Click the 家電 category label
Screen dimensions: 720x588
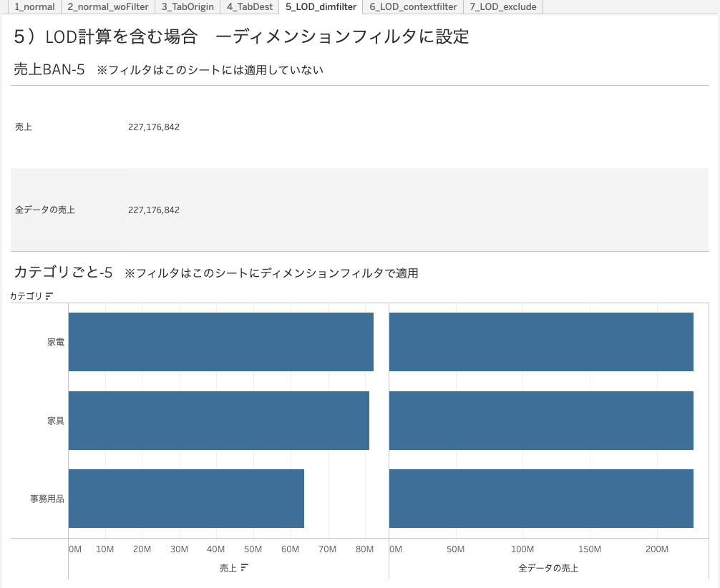[x=56, y=343]
